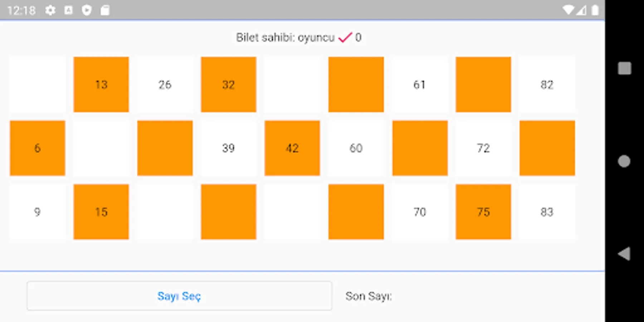Image resolution: width=644 pixels, height=322 pixels.
Task: Tap the pink checkmark beside player name
Action: tap(345, 37)
